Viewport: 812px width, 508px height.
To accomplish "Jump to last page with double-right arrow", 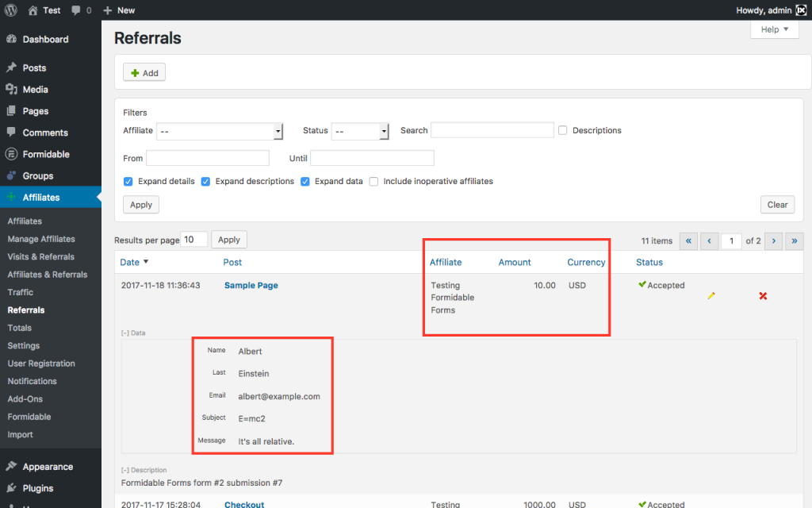I will [794, 241].
